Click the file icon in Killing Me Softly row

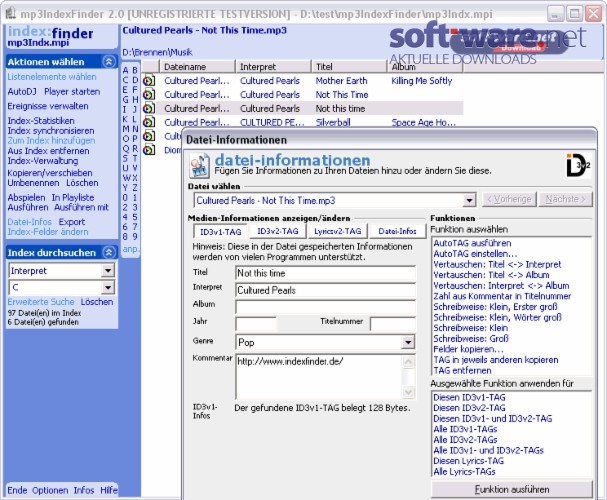pyautogui.click(x=149, y=81)
